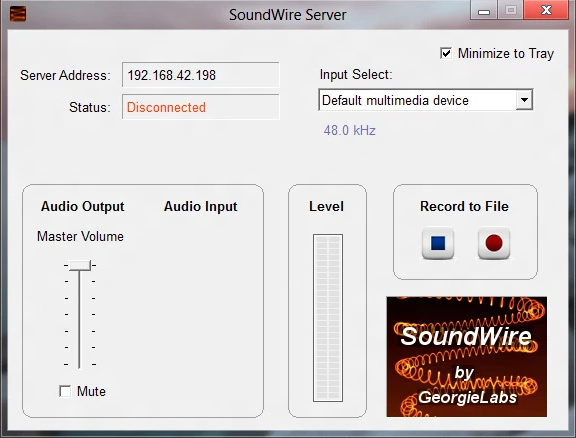Click the Level meter bar
The image size is (576, 438).
point(328,318)
